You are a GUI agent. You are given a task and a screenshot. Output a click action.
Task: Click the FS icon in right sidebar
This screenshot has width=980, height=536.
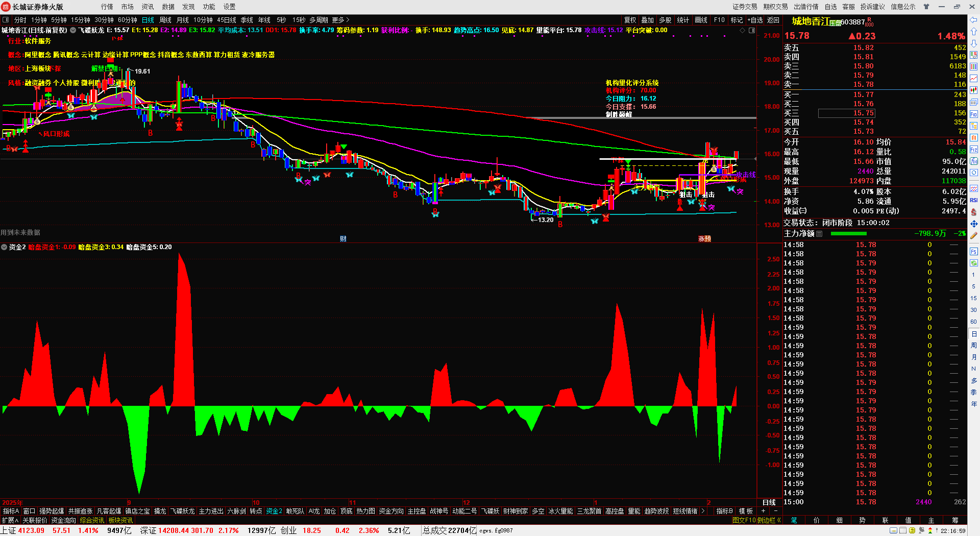click(x=974, y=251)
